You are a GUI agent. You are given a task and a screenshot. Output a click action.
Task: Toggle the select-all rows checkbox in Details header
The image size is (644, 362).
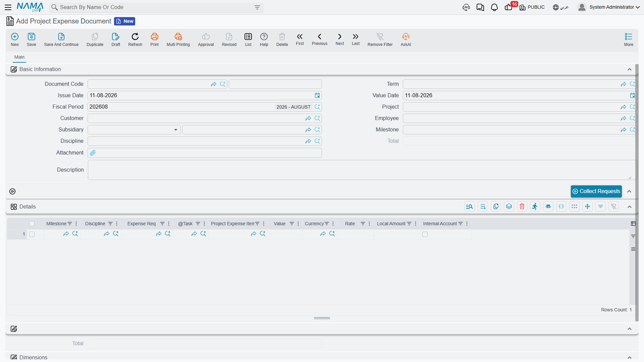[x=32, y=224]
